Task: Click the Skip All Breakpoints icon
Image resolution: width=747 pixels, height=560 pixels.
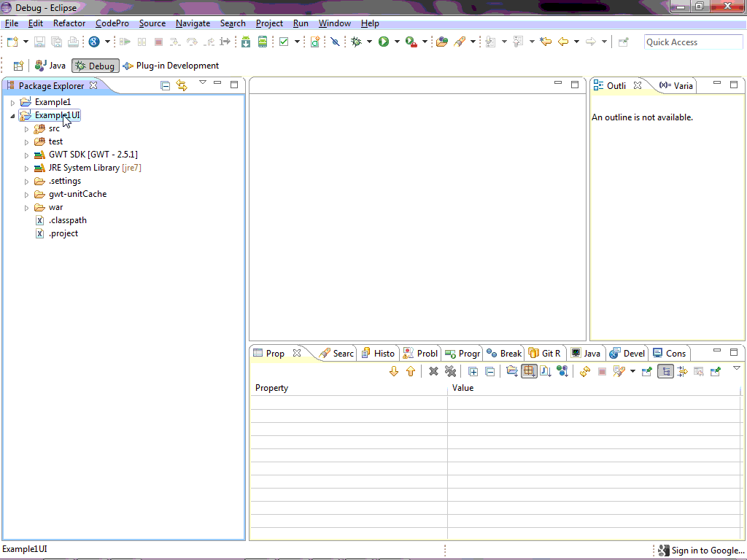Action: pyautogui.click(x=335, y=42)
